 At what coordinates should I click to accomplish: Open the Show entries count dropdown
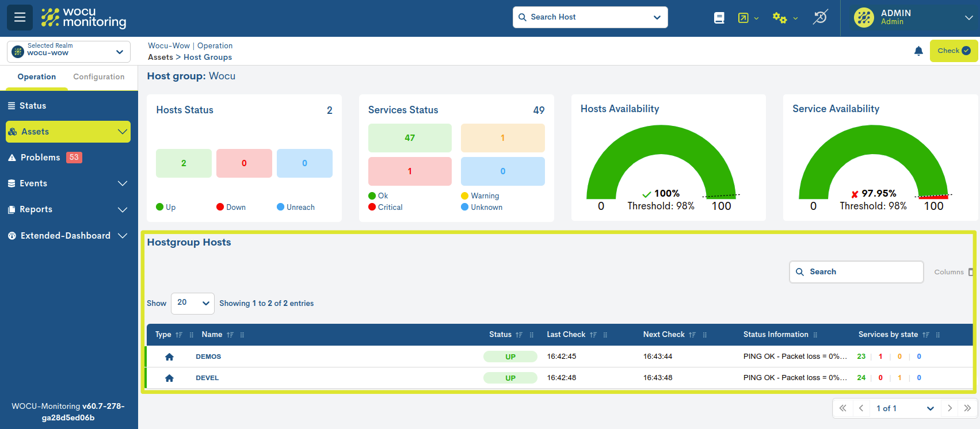pyautogui.click(x=192, y=303)
